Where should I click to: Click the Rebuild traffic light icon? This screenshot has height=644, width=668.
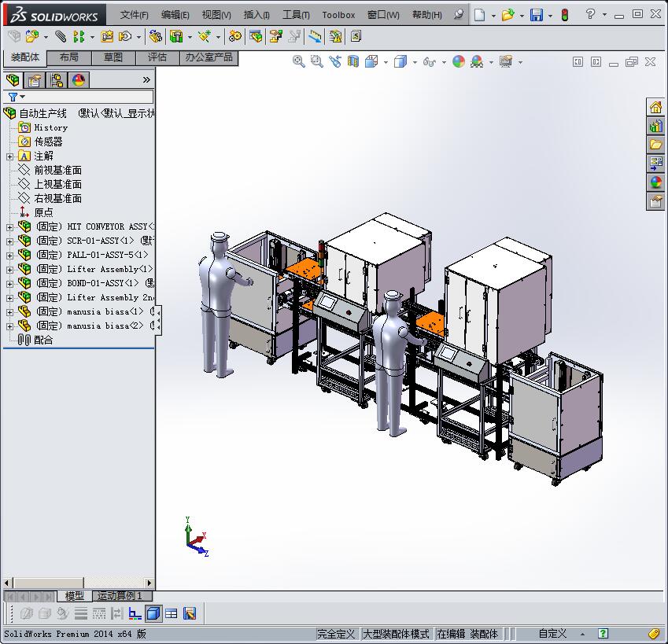[565, 15]
